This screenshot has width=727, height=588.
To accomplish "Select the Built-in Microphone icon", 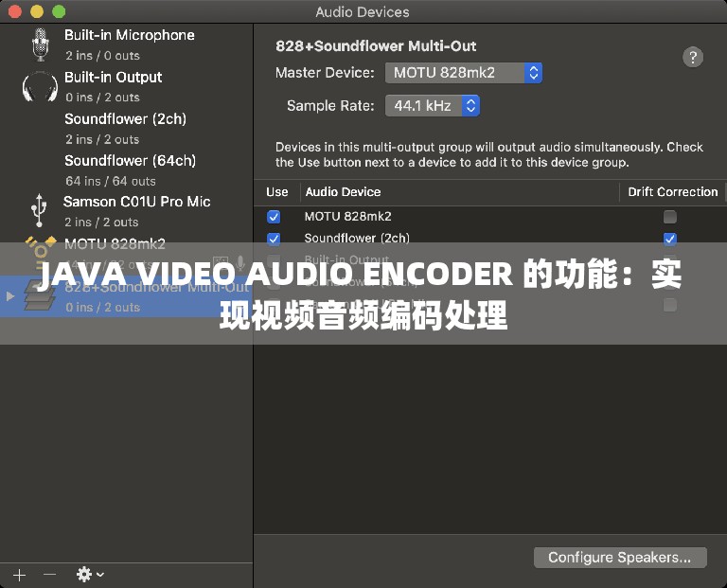I will coord(41,45).
